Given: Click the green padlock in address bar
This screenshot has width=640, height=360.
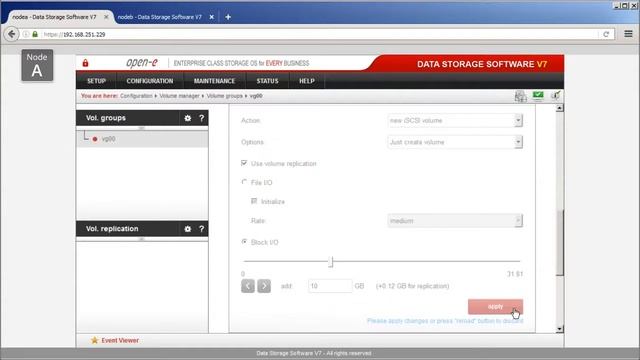Looking at the screenshot, I should (35, 34).
